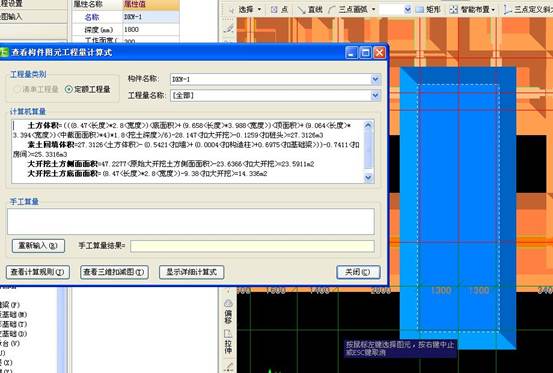Click the 选择 selection tool

point(245,10)
